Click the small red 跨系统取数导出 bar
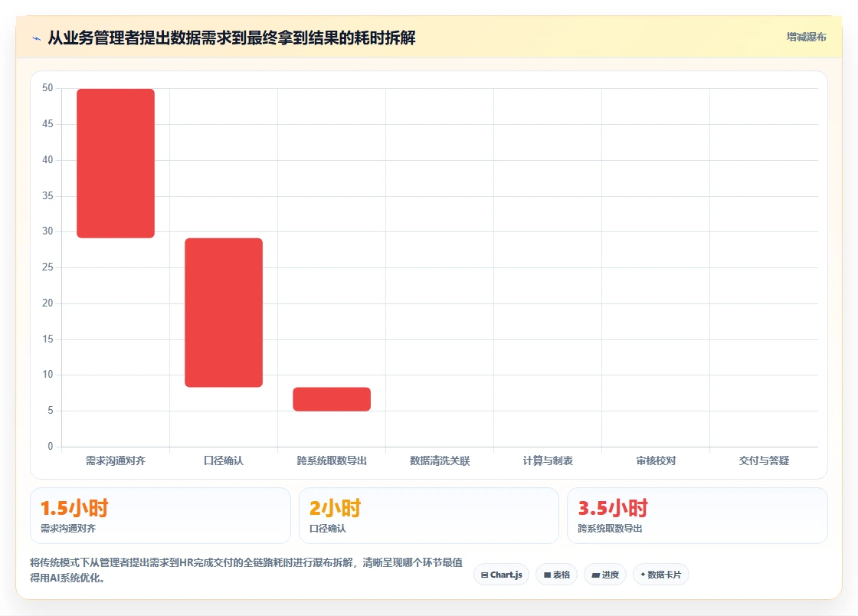The image size is (858, 616). pos(332,399)
